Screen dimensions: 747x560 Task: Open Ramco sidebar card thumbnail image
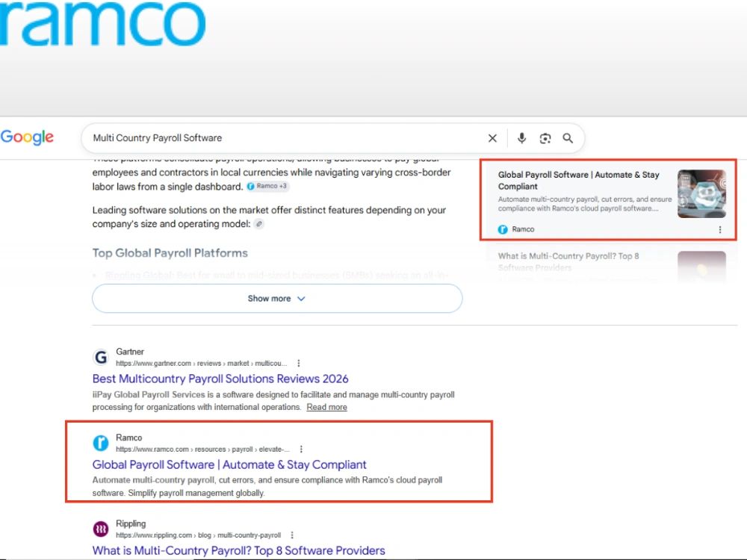(x=701, y=194)
